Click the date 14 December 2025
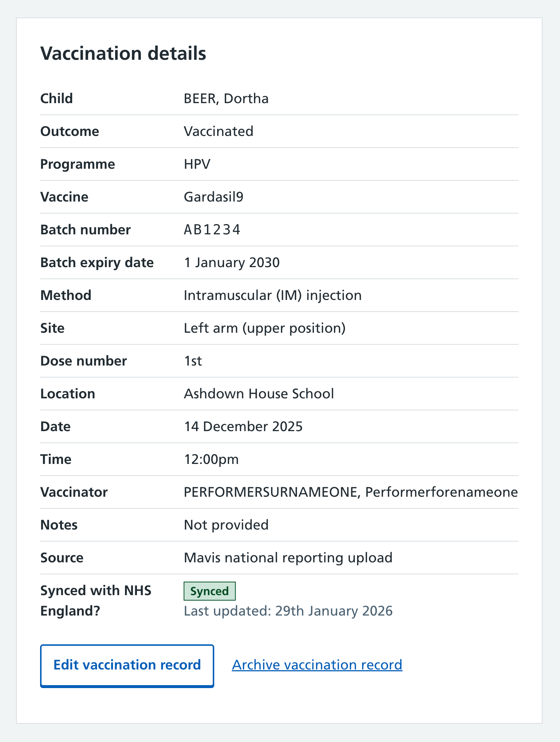The width and height of the screenshot is (560, 742). 243,426
